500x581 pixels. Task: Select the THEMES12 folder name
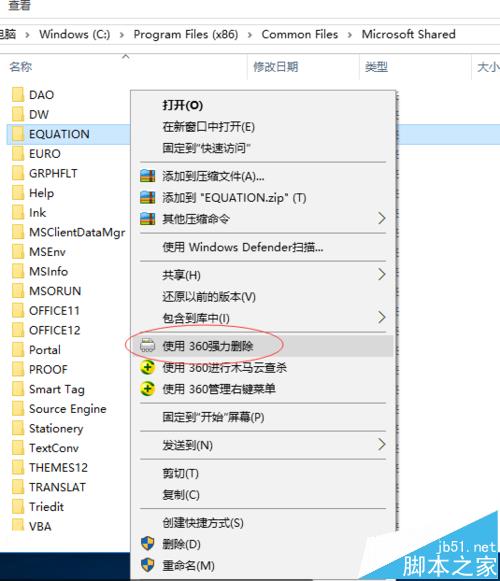point(58,468)
